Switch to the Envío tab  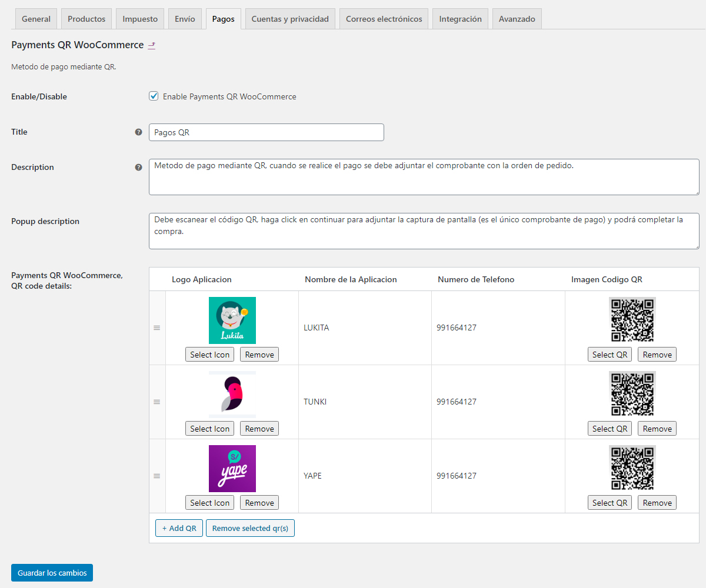point(185,19)
